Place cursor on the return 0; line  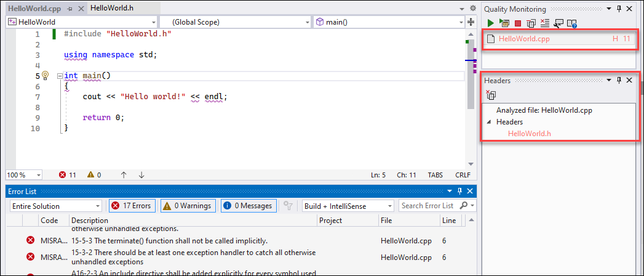point(103,118)
